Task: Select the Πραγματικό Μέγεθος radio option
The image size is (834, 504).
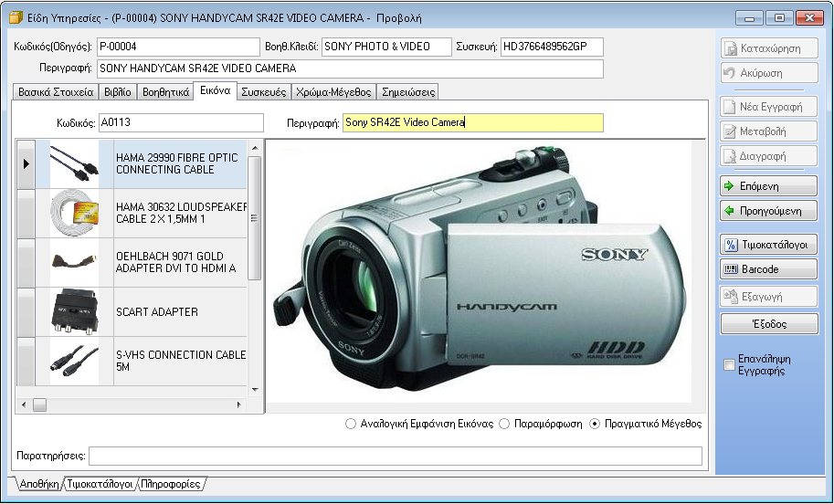Action: coord(595,424)
